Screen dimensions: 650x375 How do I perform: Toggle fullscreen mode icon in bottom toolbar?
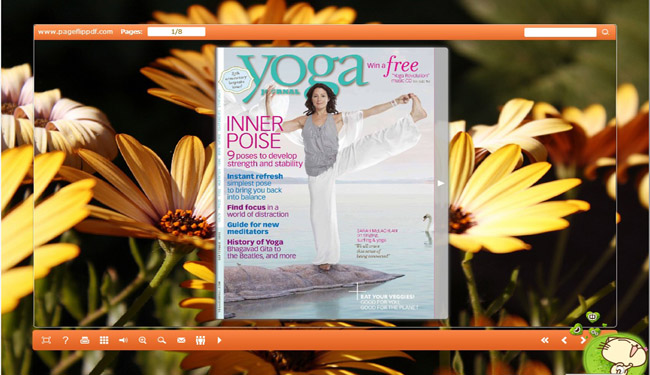[46, 340]
